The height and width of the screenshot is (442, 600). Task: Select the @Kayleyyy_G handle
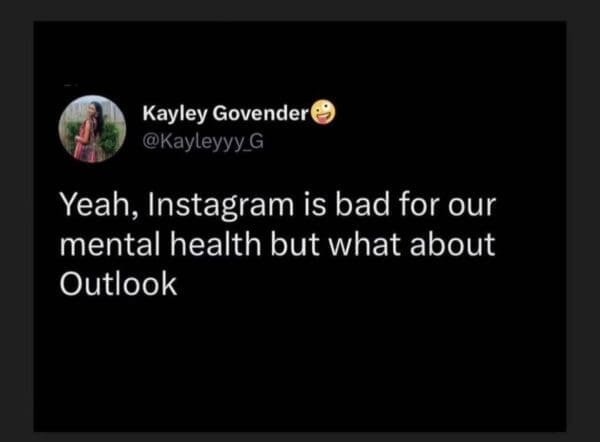tap(203, 142)
